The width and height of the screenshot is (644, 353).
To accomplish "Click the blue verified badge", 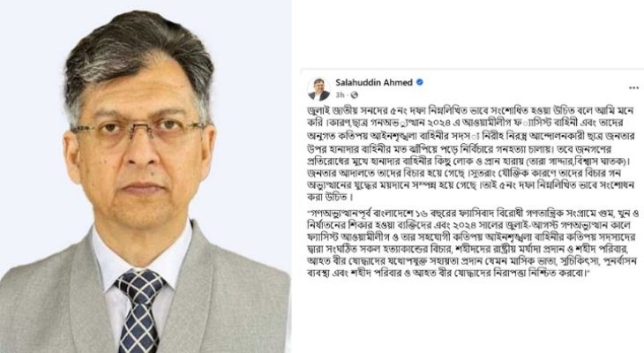I will click(x=420, y=82).
